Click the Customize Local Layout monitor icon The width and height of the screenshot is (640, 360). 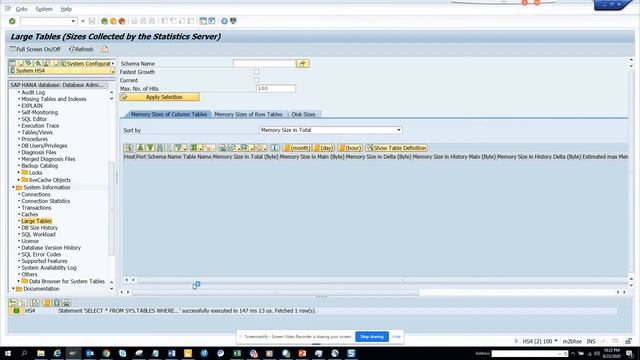click(x=233, y=21)
